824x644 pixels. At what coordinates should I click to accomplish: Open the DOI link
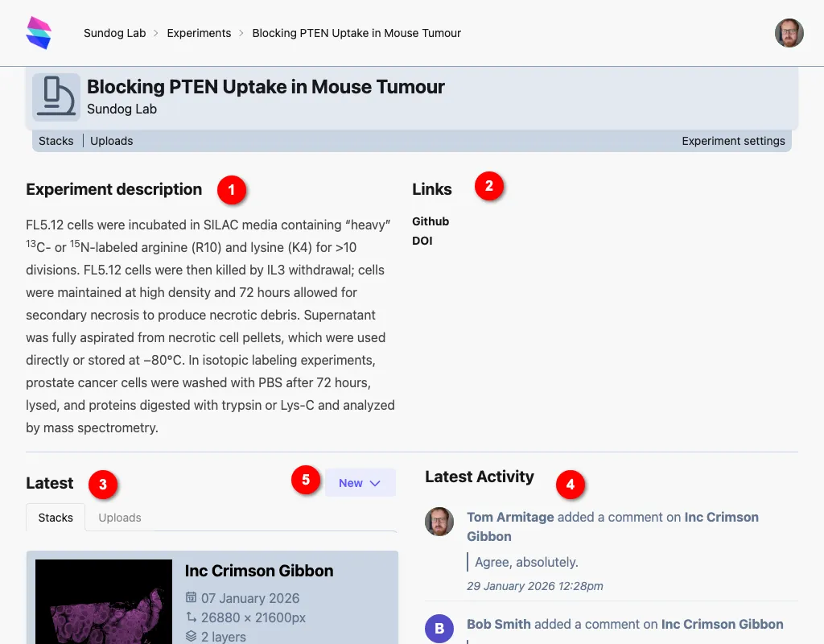tap(422, 241)
